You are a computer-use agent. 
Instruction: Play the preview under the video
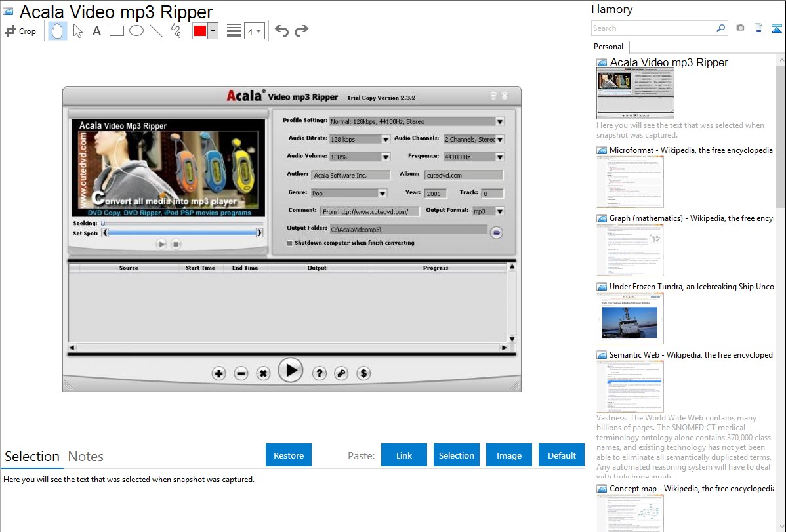coord(161,244)
